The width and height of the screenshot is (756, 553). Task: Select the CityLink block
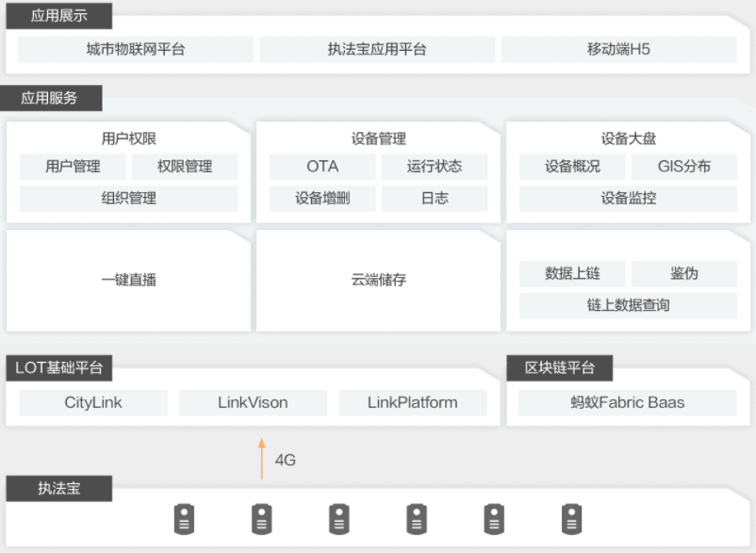click(93, 402)
